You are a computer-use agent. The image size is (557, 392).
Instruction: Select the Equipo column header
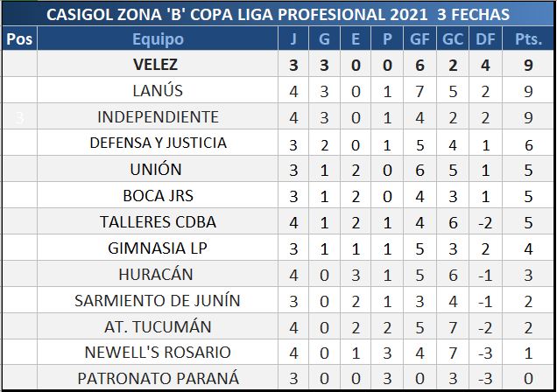coord(158,39)
